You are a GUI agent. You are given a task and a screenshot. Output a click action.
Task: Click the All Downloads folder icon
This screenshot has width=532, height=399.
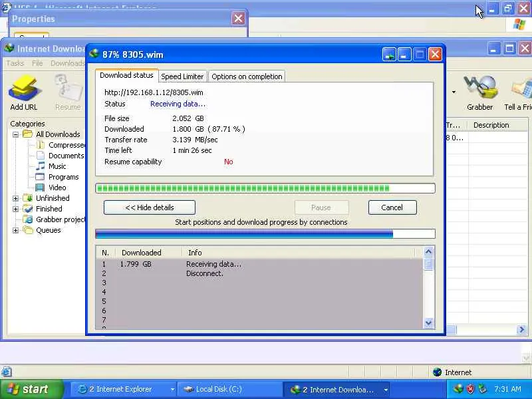[27, 134]
